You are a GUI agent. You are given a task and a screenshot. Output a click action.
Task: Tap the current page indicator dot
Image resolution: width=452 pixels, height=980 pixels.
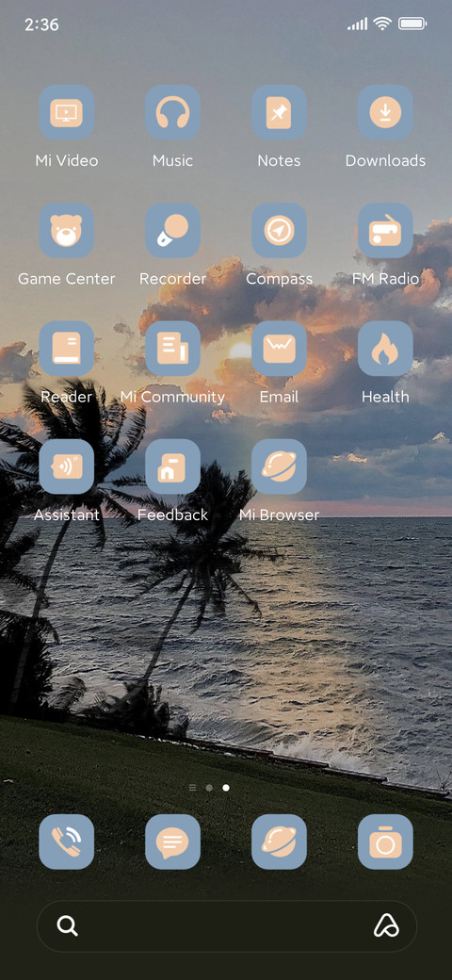tap(226, 788)
